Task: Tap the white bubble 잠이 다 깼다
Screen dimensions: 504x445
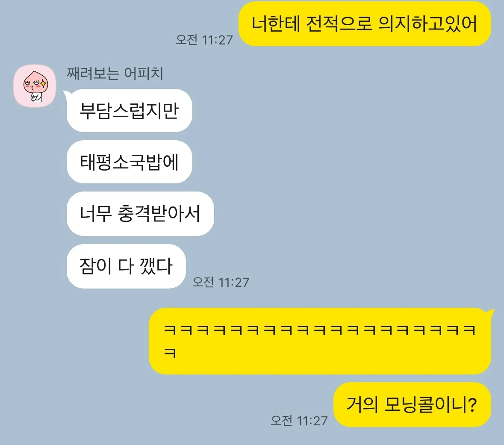Action: click(126, 266)
